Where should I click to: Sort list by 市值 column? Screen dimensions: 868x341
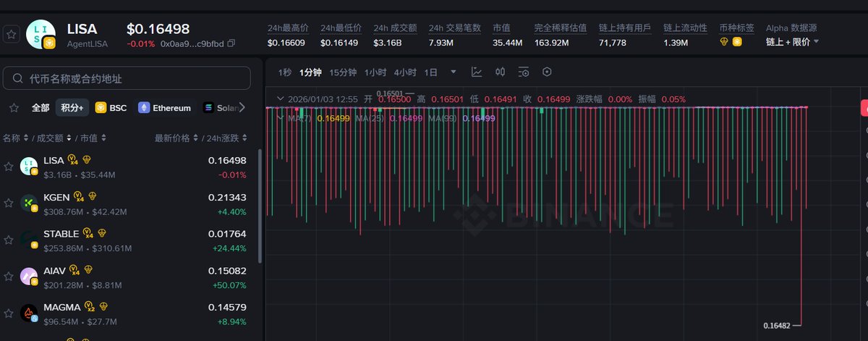[x=93, y=138]
